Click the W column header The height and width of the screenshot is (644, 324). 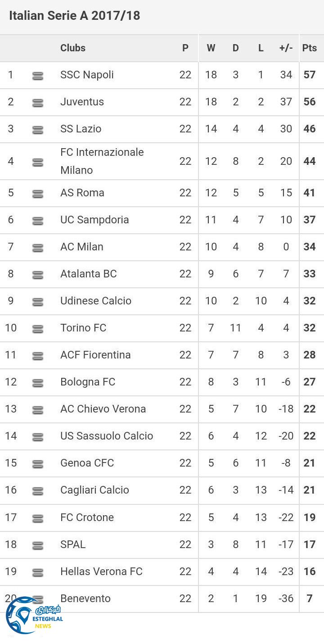tap(211, 48)
